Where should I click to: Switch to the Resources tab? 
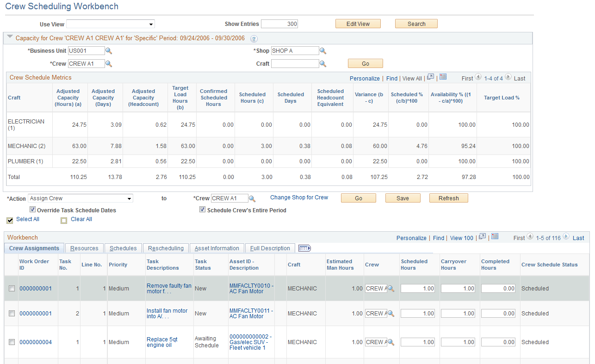(x=84, y=248)
